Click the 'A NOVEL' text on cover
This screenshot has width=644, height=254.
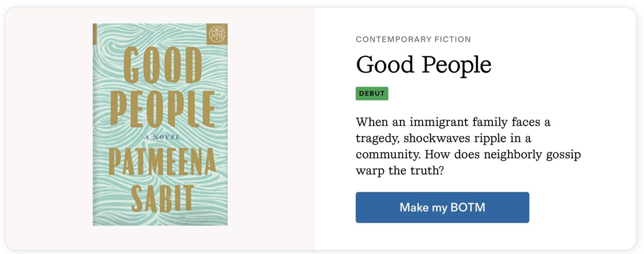[162, 137]
